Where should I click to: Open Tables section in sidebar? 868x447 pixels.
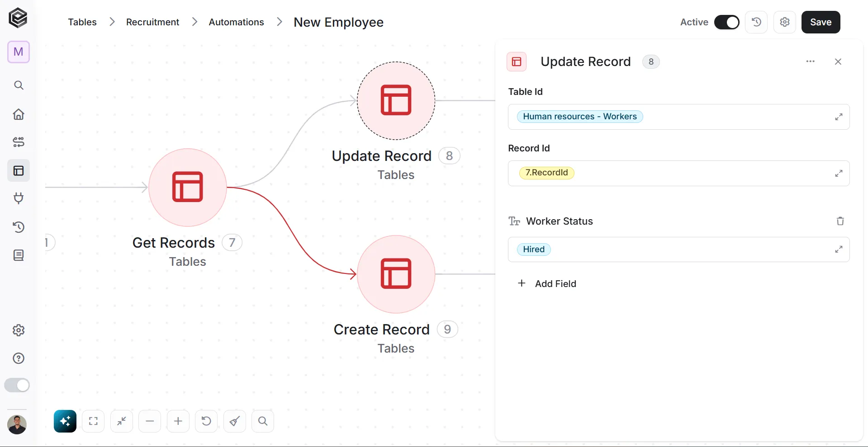point(19,171)
